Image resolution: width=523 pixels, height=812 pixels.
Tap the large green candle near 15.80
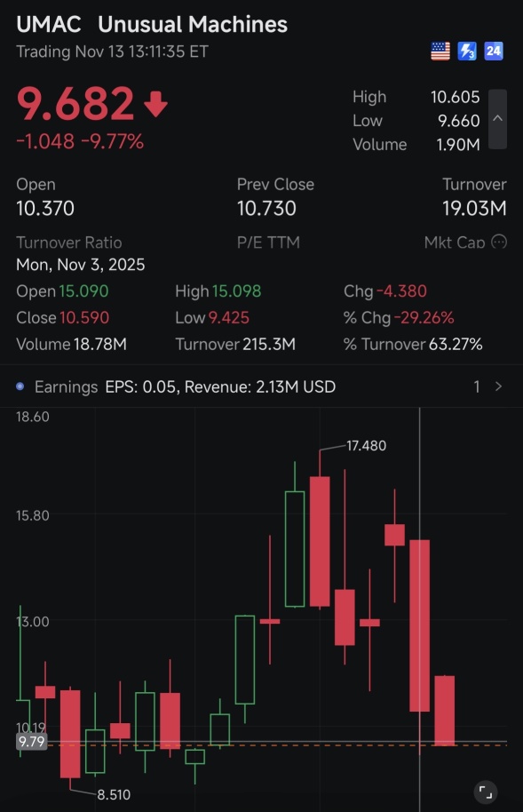(295, 549)
